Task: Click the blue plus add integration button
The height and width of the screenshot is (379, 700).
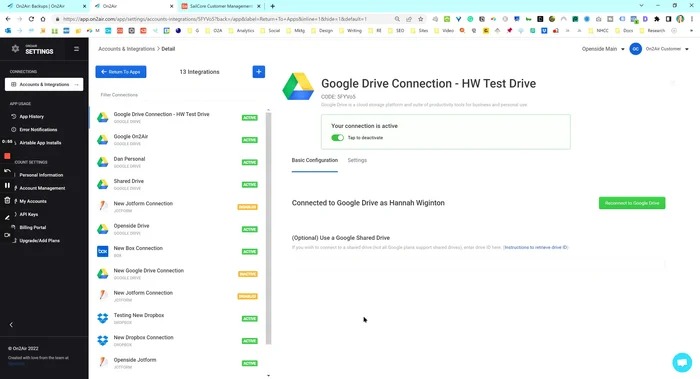Action: (258, 72)
